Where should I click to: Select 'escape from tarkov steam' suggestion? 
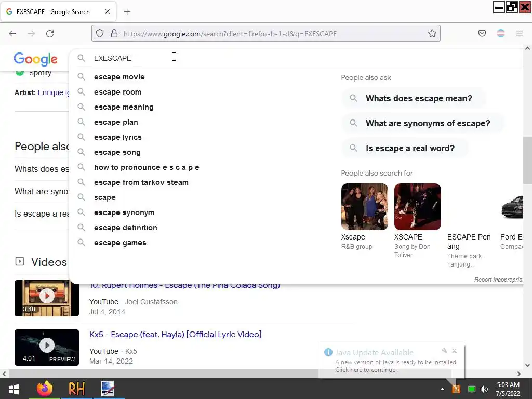click(x=141, y=182)
